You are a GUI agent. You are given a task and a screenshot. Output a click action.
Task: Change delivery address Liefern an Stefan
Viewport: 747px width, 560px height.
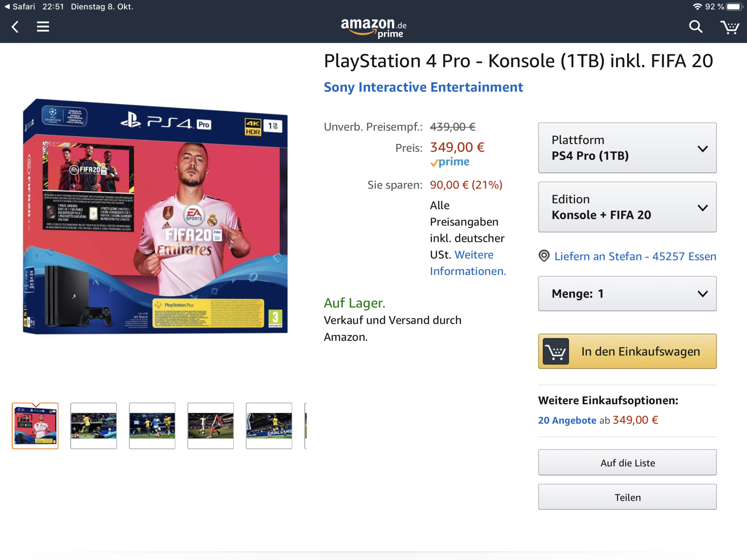coord(635,256)
